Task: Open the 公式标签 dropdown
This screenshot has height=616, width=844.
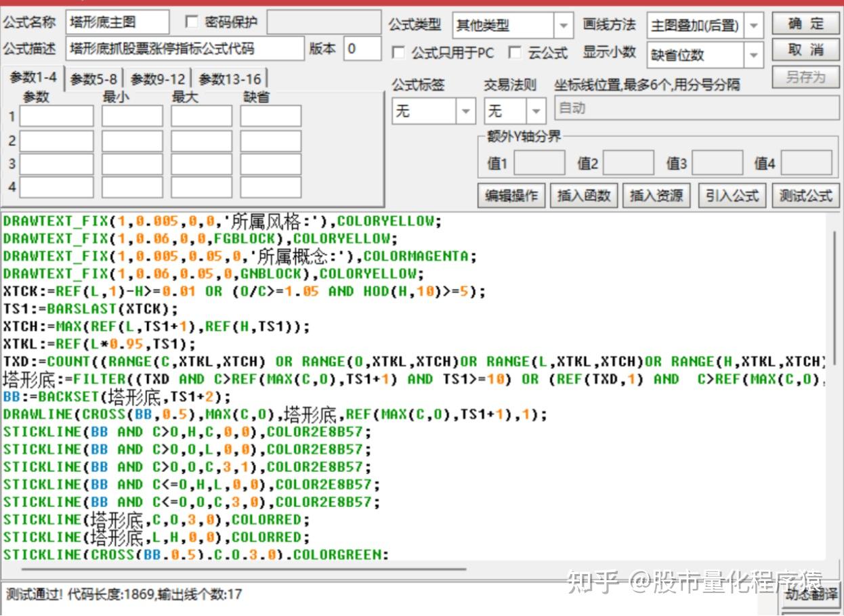Action: (x=465, y=110)
